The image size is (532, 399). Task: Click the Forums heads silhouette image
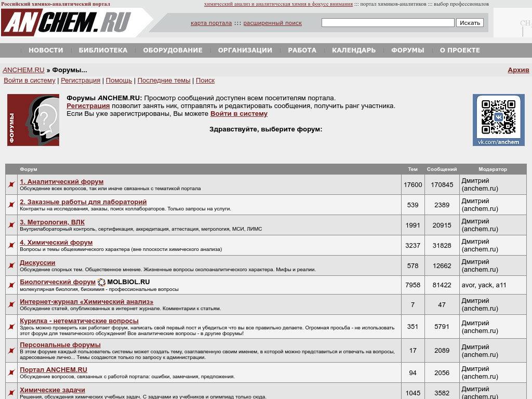coord(33,120)
